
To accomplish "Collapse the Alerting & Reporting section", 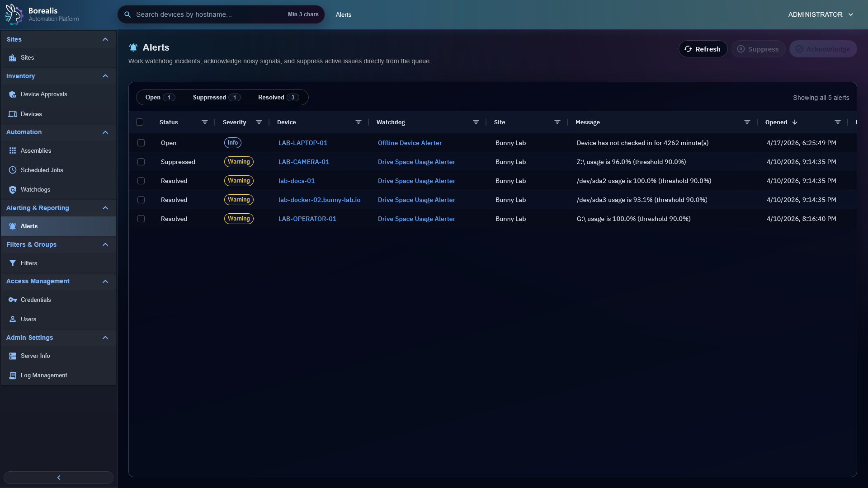I will coord(105,208).
